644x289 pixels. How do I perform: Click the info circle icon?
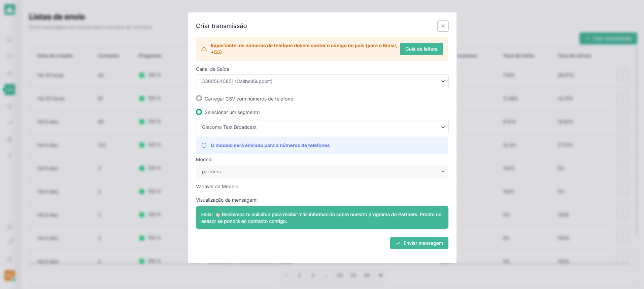tap(204, 145)
